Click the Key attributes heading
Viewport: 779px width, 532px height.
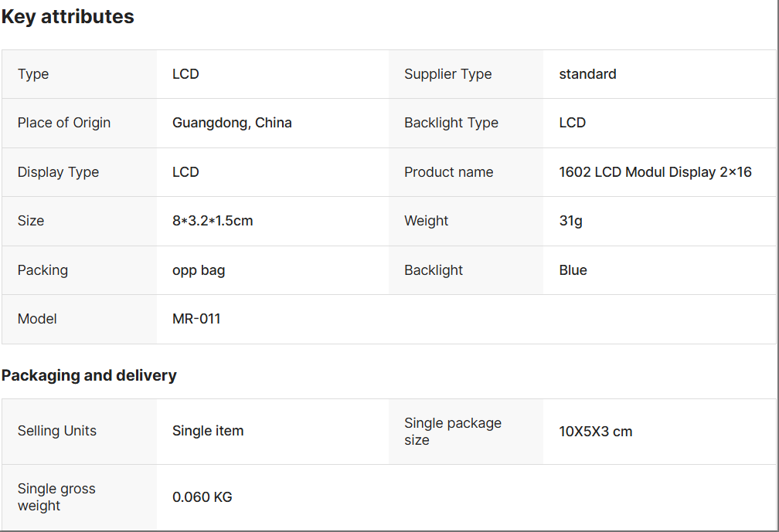(68, 17)
